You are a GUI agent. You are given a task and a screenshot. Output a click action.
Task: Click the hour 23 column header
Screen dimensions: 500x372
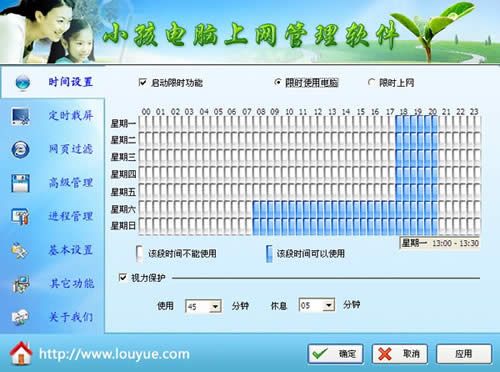pyautogui.click(x=474, y=111)
